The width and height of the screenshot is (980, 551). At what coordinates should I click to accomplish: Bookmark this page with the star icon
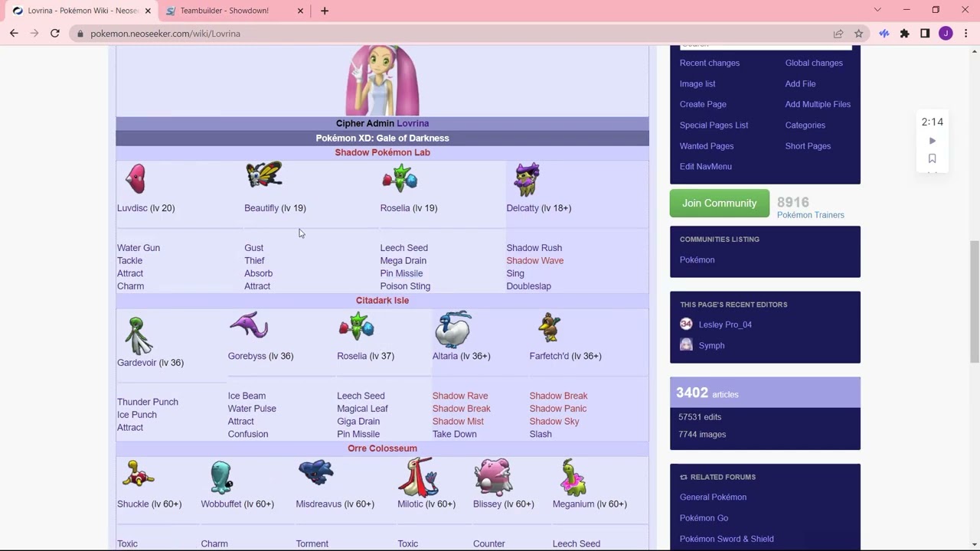(x=859, y=34)
